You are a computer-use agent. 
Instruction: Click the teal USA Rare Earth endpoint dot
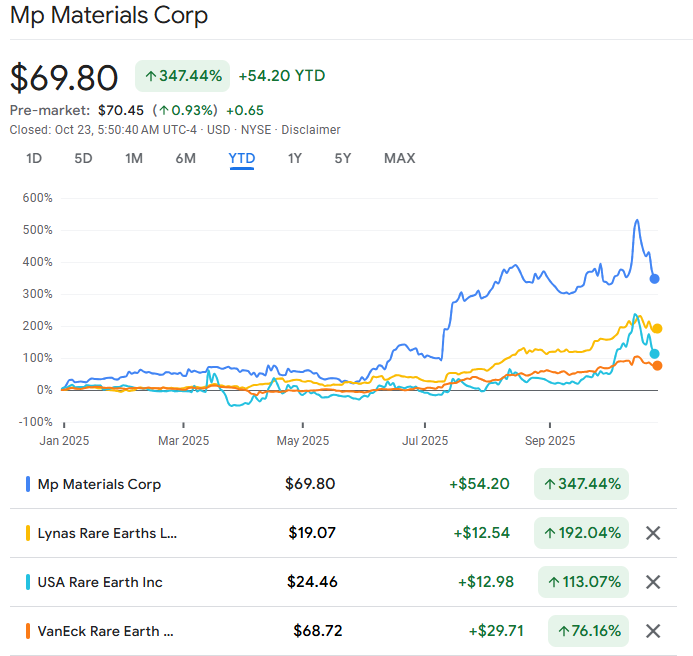655,354
